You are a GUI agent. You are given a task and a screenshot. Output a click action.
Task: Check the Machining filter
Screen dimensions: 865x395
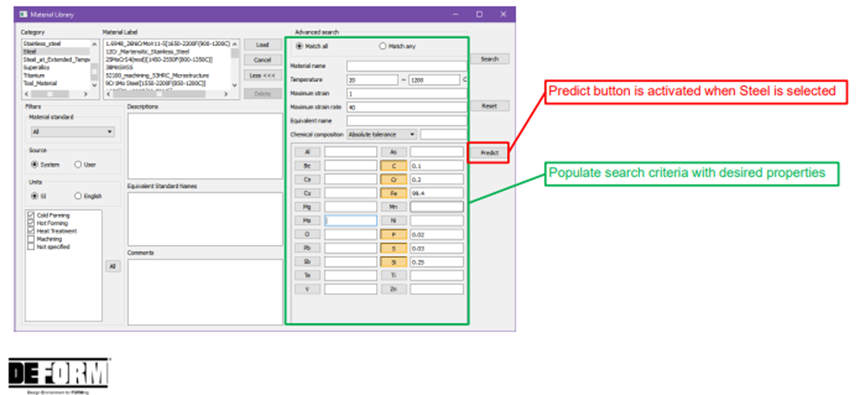click(31, 239)
